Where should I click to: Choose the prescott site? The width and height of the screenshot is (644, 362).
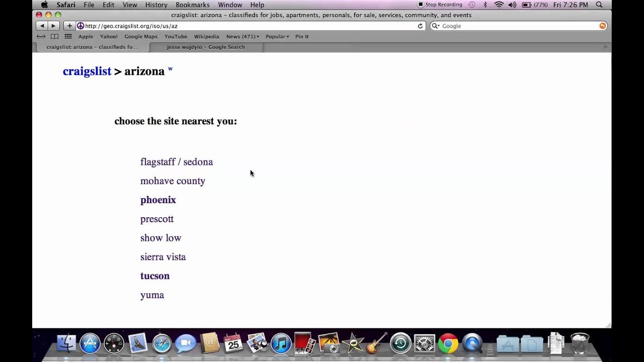pos(157,219)
